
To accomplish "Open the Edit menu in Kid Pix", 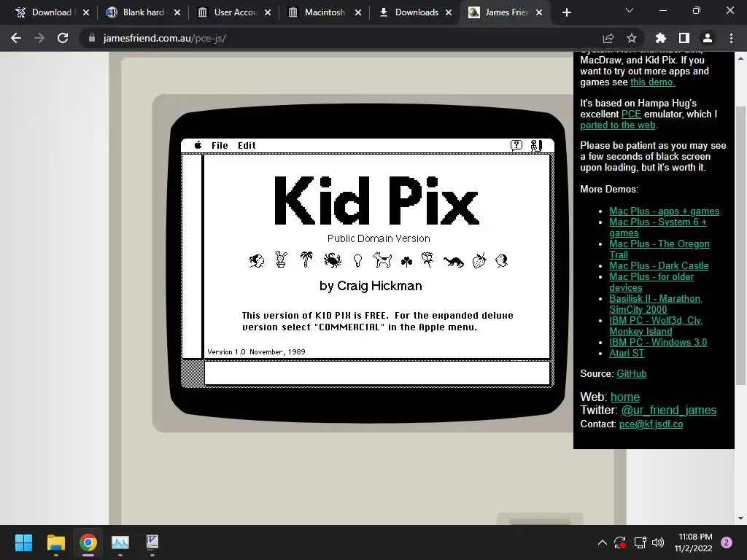I will click(247, 146).
